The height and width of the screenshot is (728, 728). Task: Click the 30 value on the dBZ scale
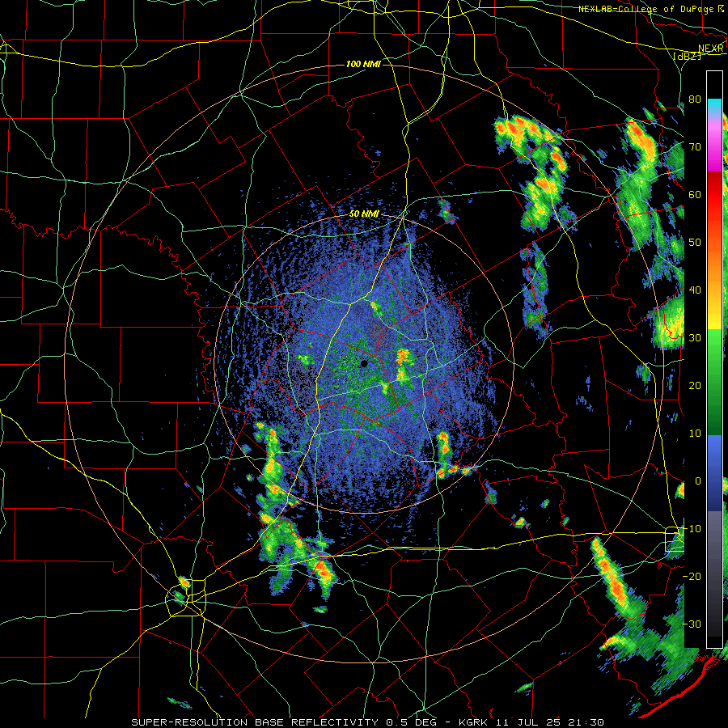[695, 337]
